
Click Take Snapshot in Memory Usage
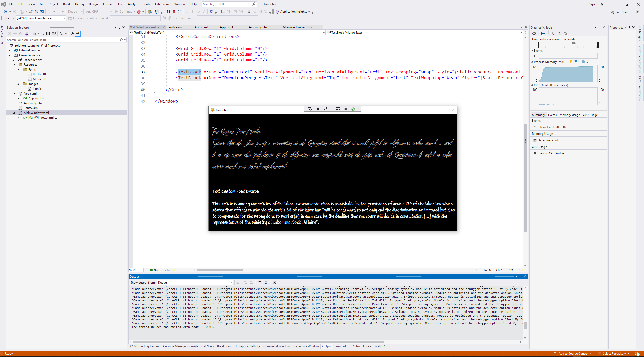[548, 140]
